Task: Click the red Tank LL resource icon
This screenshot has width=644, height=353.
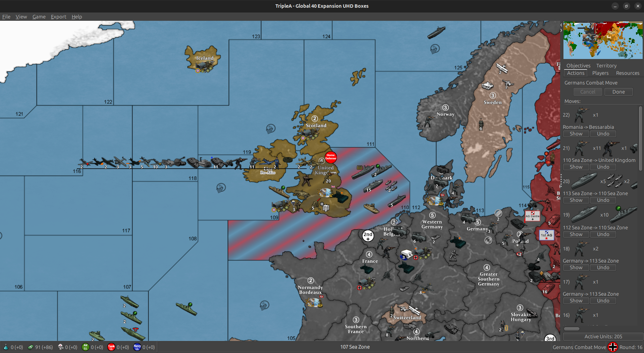Action: 111,347
